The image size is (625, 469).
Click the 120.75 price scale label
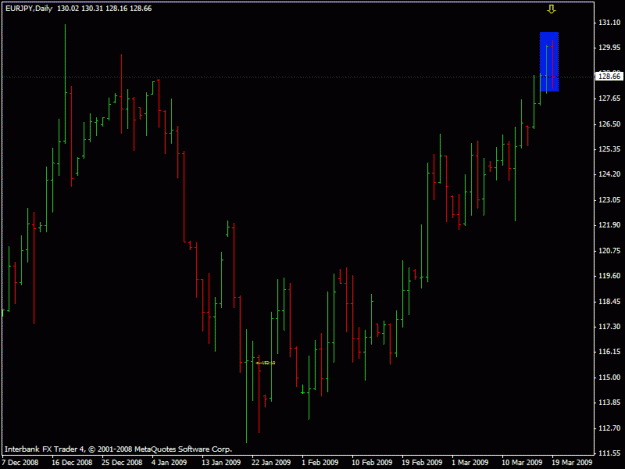[609, 251]
